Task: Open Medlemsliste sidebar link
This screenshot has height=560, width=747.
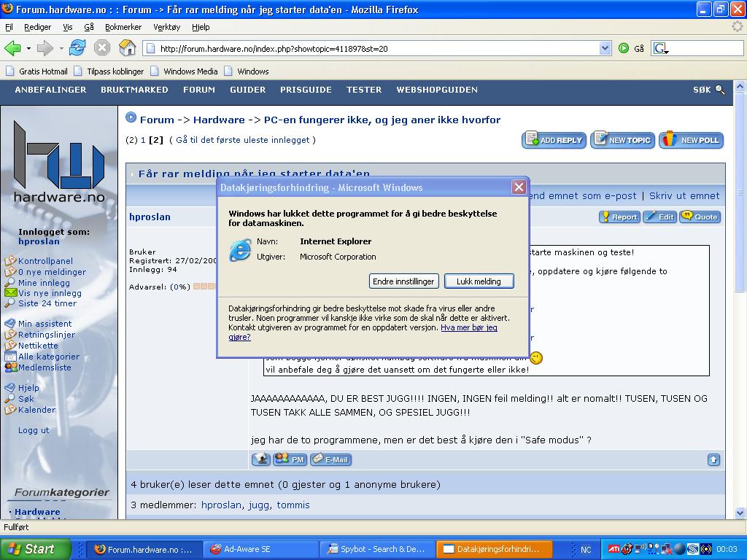Action: click(x=44, y=367)
